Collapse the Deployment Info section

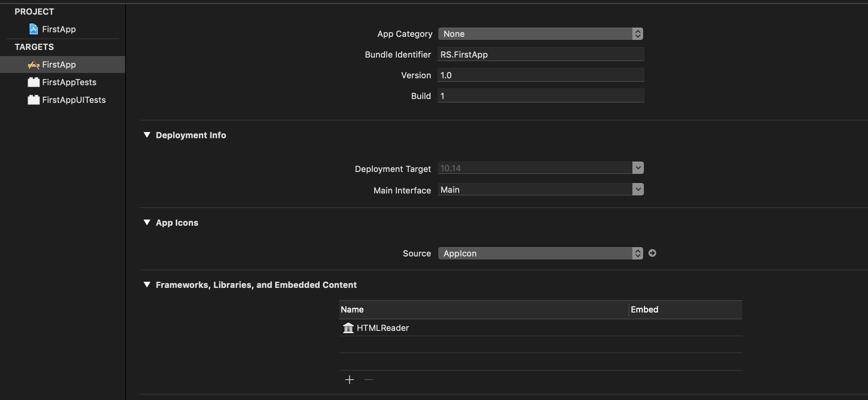(x=147, y=135)
